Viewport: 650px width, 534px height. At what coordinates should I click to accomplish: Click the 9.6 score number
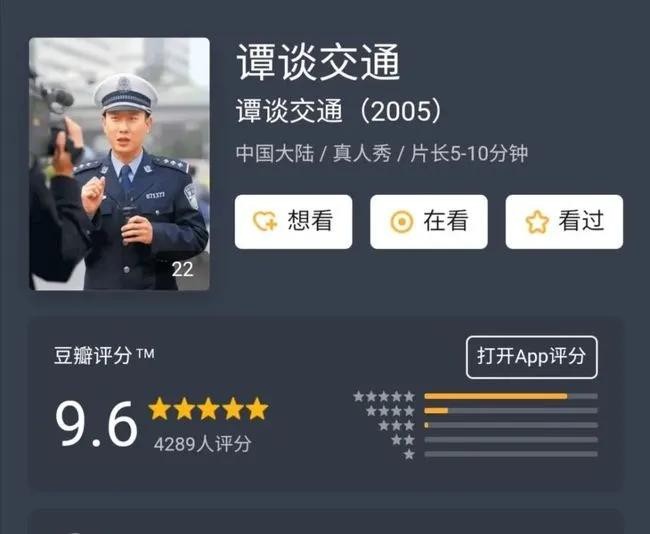tap(96, 424)
